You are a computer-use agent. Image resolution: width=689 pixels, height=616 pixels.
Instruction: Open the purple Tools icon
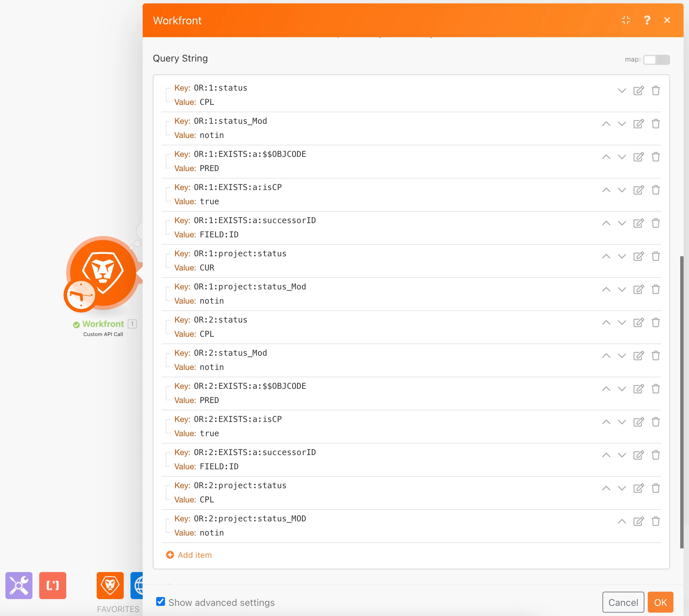point(19,585)
